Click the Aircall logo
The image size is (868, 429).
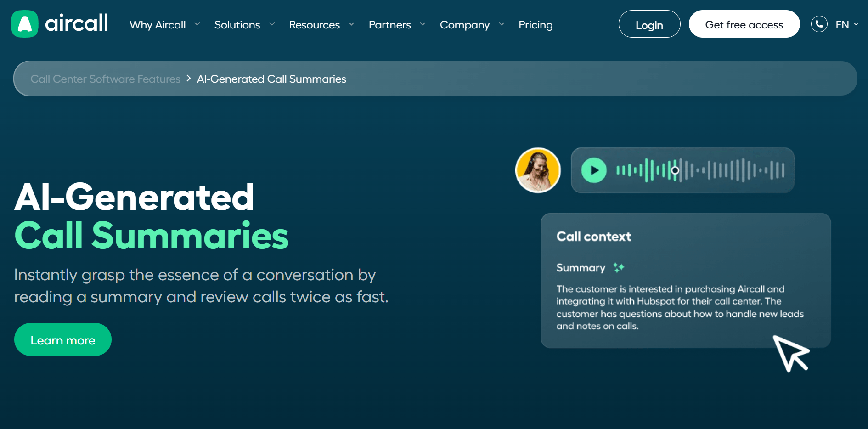click(59, 24)
